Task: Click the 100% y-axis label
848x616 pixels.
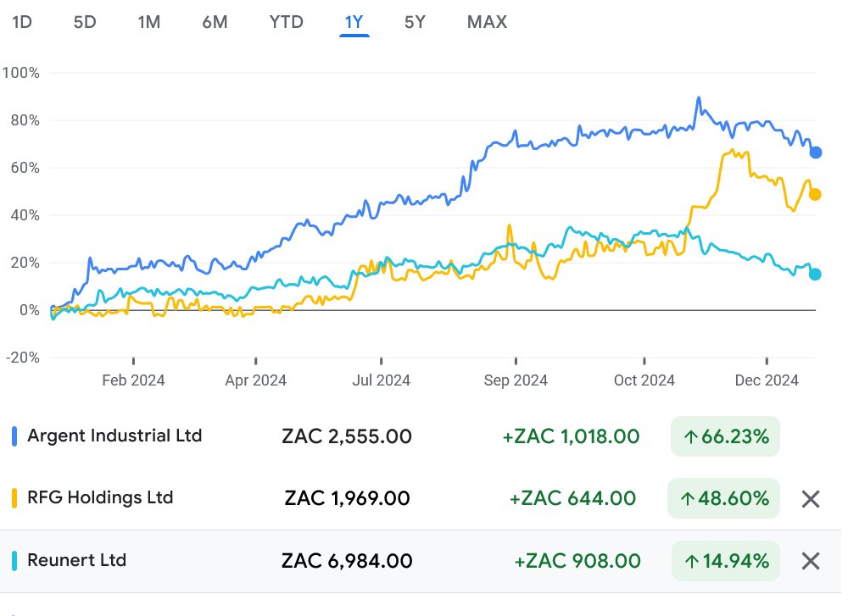Action: tap(20, 73)
